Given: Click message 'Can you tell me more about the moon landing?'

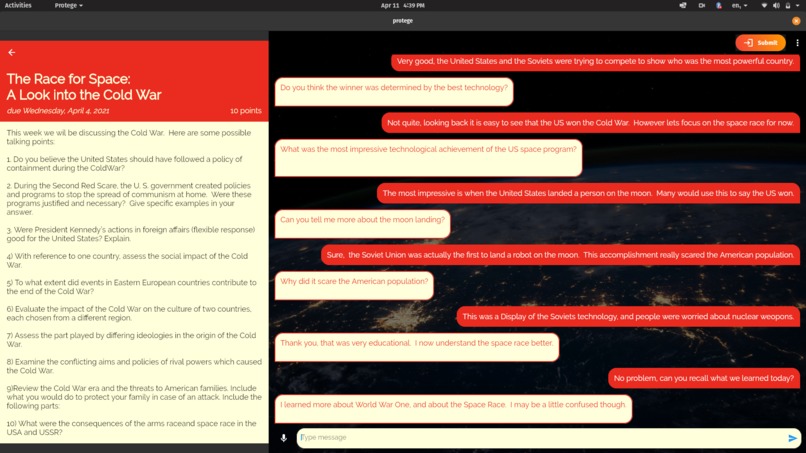Looking at the screenshot, I should (362, 224).
